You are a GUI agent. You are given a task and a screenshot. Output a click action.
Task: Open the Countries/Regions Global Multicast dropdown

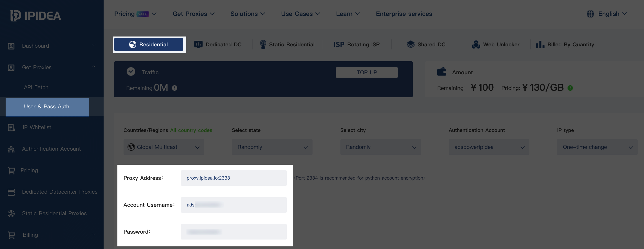coord(164,147)
